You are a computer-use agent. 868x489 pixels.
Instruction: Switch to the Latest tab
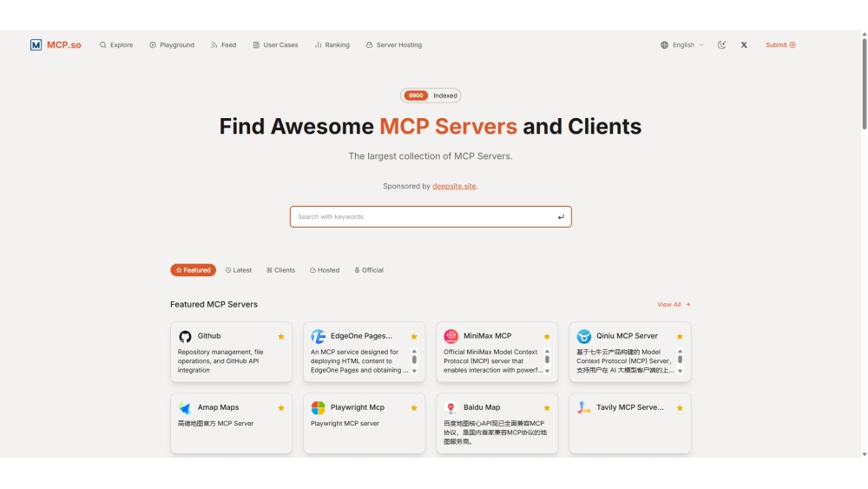[x=239, y=270]
